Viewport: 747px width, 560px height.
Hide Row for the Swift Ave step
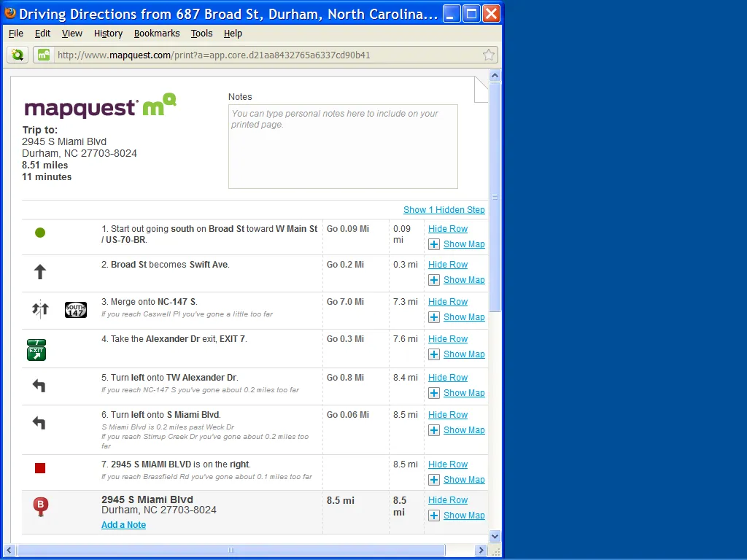(447, 265)
